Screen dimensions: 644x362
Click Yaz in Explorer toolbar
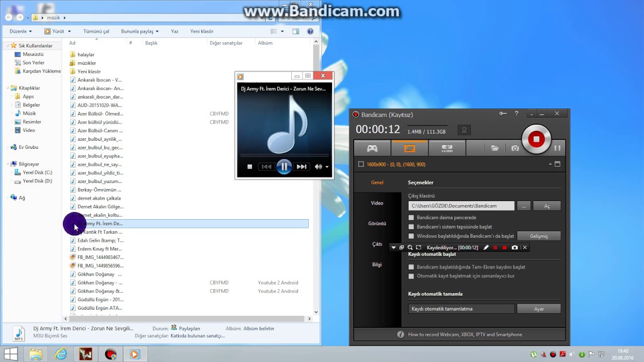tap(175, 31)
